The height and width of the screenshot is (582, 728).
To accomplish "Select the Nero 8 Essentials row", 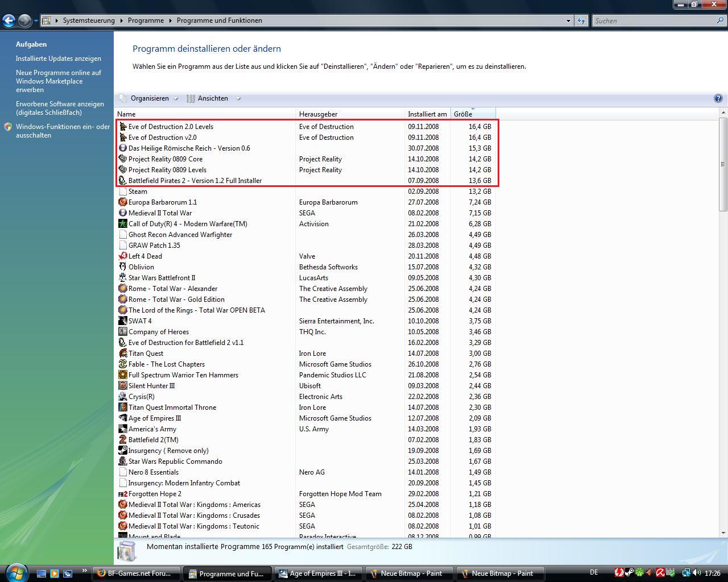I will point(305,472).
